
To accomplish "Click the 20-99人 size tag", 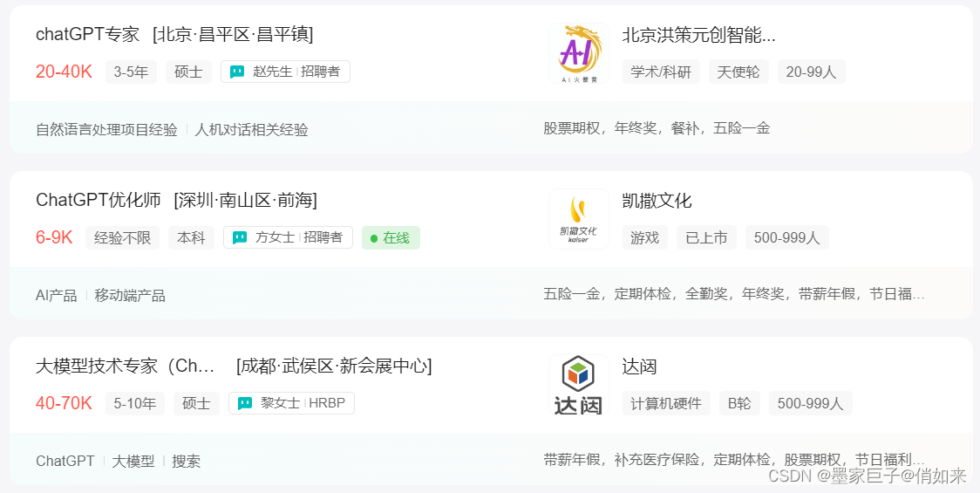I will 811,72.
